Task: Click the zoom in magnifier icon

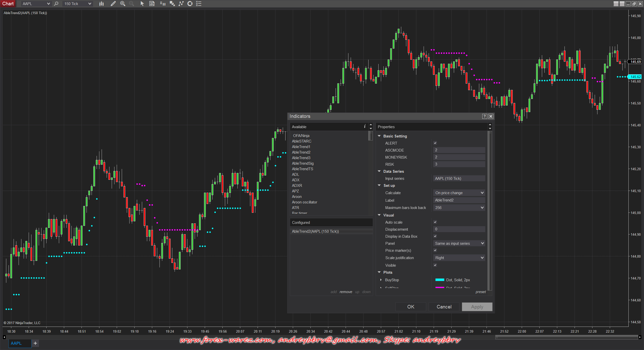Action: 123,4
